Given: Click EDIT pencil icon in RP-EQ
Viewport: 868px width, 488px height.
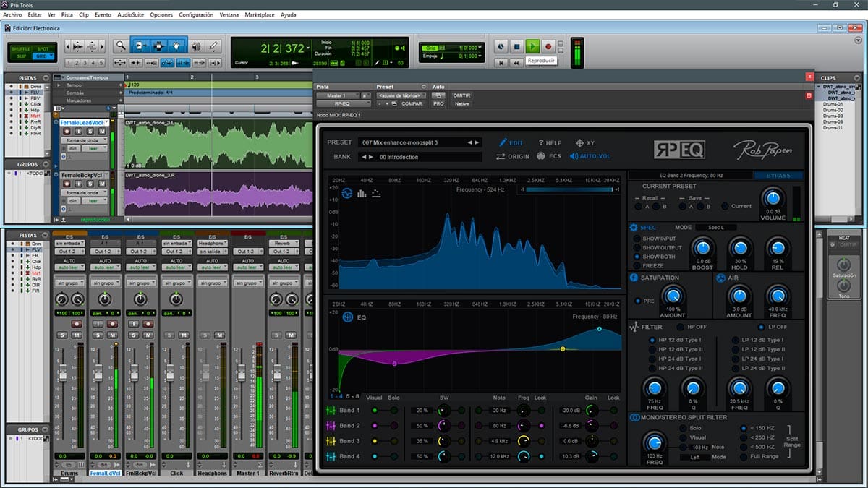Looking at the screenshot, I should [503, 143].
